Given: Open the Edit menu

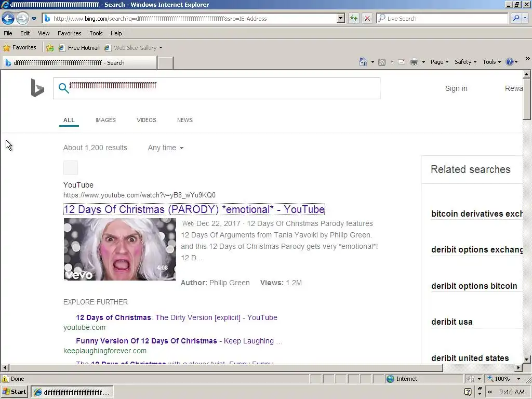Looking at the screenshot, I should click(x=25, y=33).
